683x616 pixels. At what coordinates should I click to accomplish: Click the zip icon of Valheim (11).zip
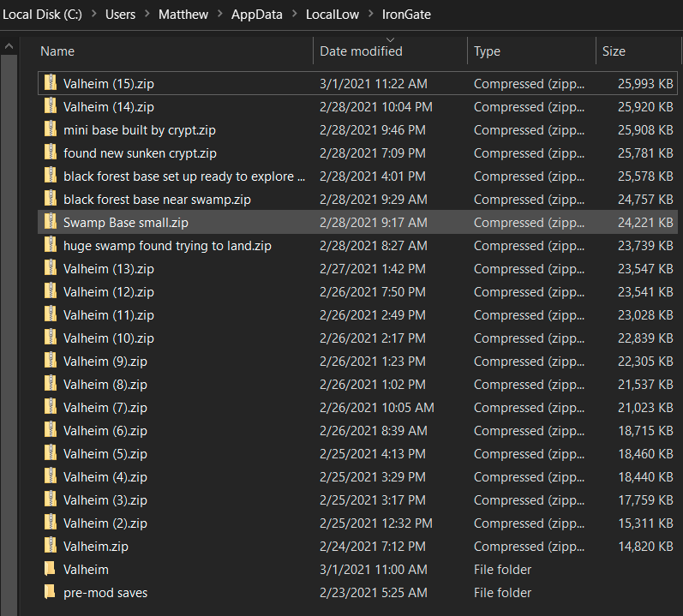pos(51,314)
